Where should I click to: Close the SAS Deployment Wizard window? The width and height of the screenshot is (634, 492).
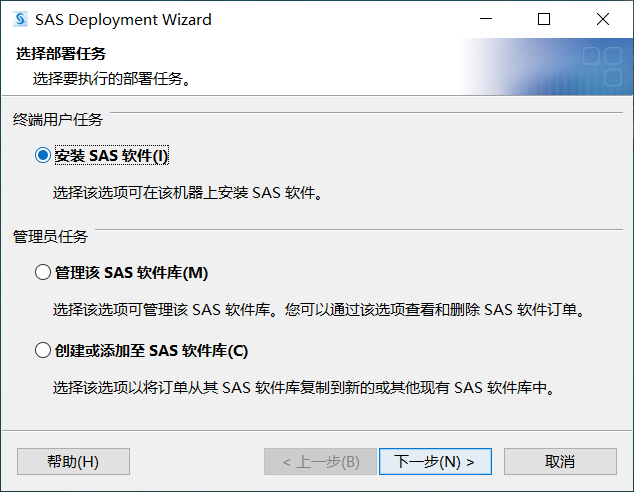(x=603, y=19)
